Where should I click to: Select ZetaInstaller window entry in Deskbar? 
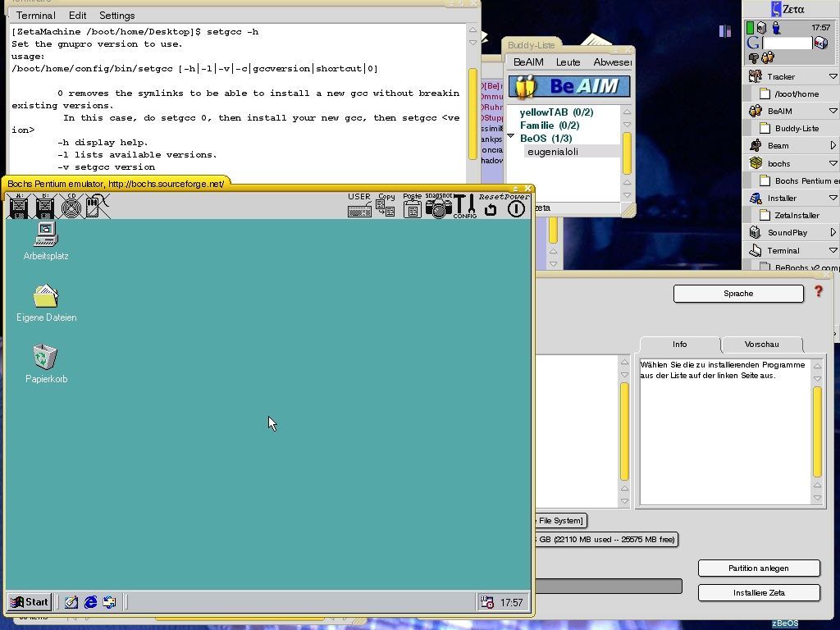(x=791, y=215)
